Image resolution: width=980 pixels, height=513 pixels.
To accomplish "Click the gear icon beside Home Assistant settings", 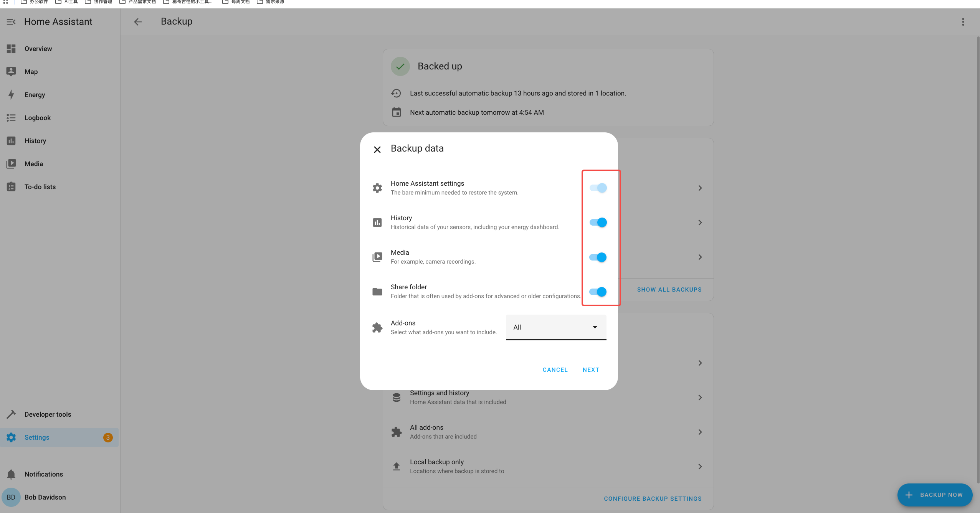I will pyautogui.click(x=377, y=188).
